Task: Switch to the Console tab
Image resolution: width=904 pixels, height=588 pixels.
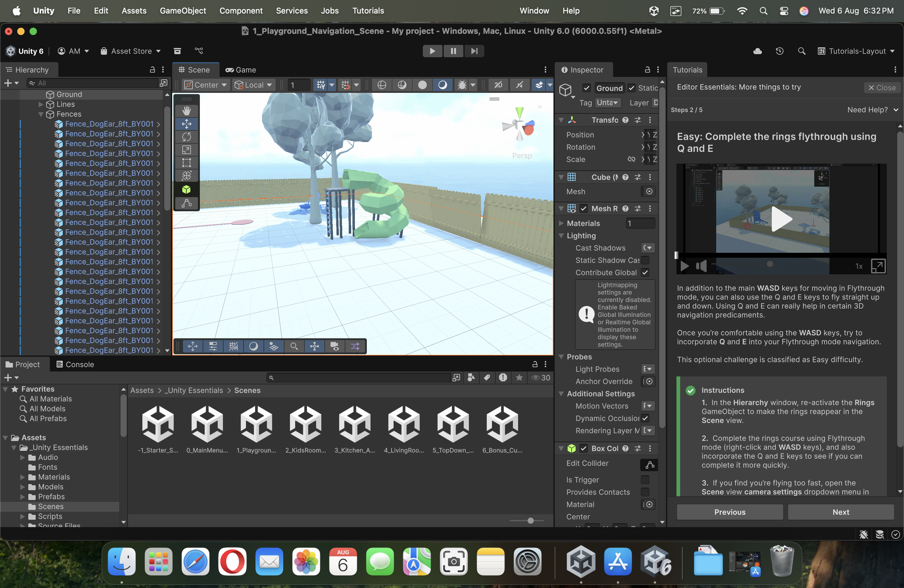Action: 75,364
